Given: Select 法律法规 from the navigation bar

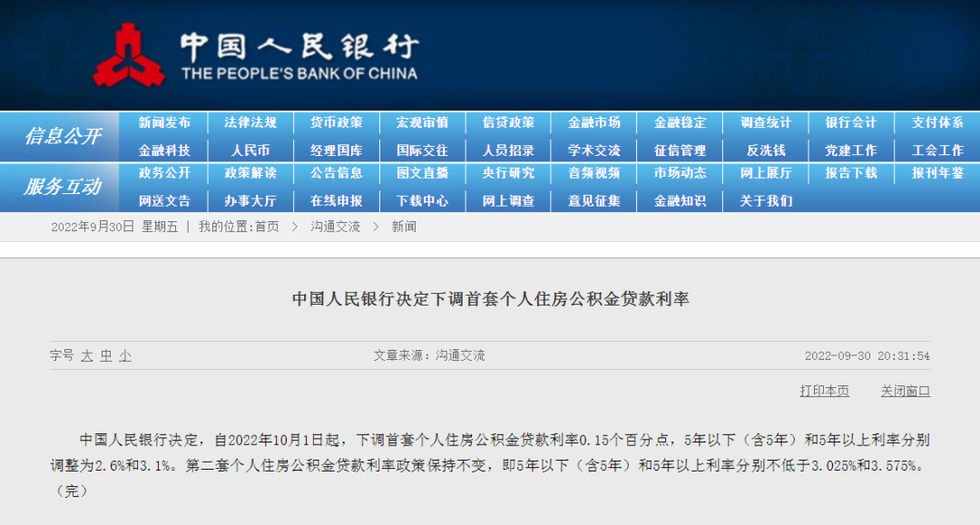Looking at the screenshot, I should [x=250, y=122].
